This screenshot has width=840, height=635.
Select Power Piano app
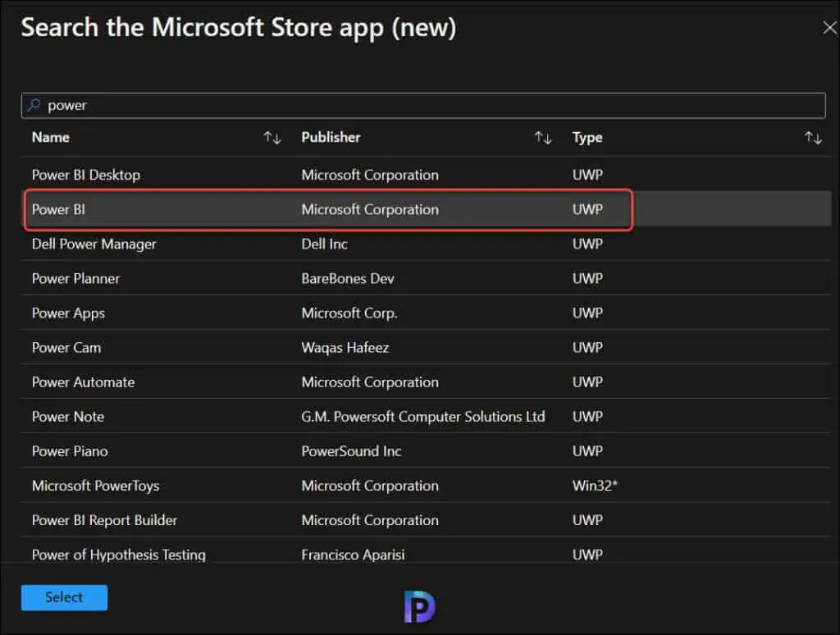point(426,451)
